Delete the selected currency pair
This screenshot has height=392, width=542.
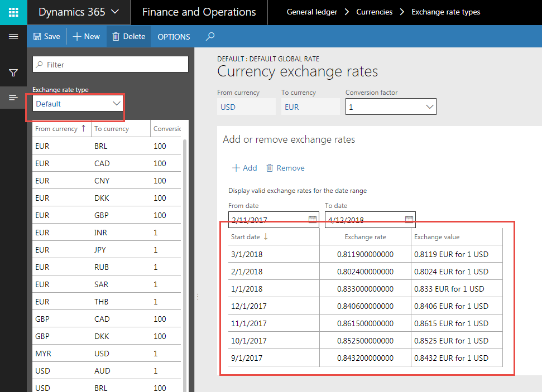pyautogui.click(x=128, y=37)
